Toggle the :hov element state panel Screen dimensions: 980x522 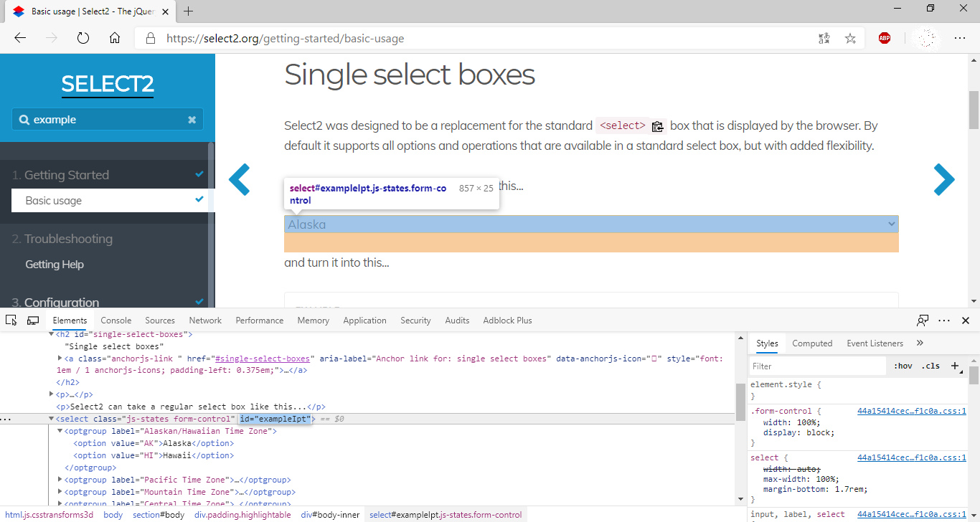tap(903, 366)
